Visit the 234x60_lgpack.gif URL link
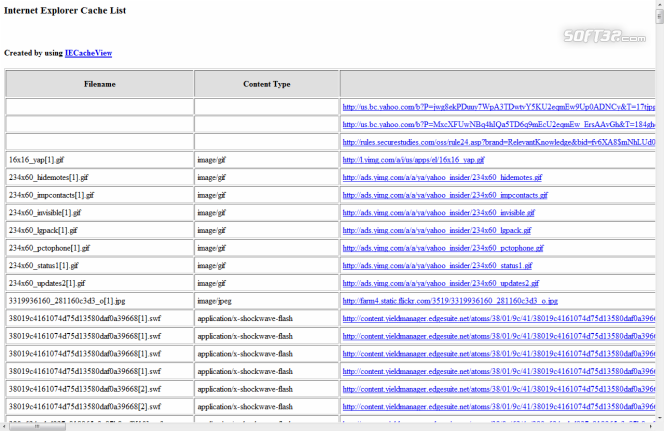 point(437,230)
